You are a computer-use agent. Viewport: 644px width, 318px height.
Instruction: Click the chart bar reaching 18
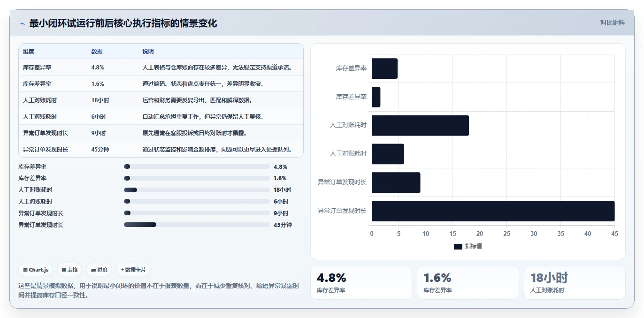[x=420, y=126]
